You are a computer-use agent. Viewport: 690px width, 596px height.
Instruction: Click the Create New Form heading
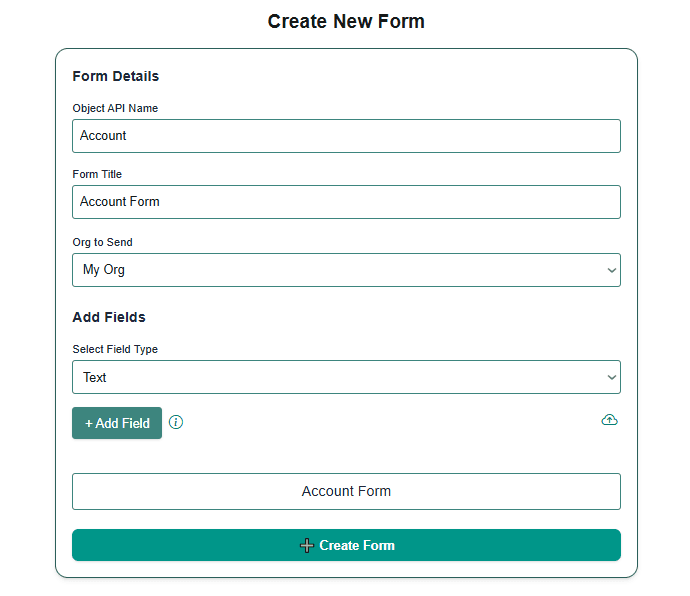346,22
